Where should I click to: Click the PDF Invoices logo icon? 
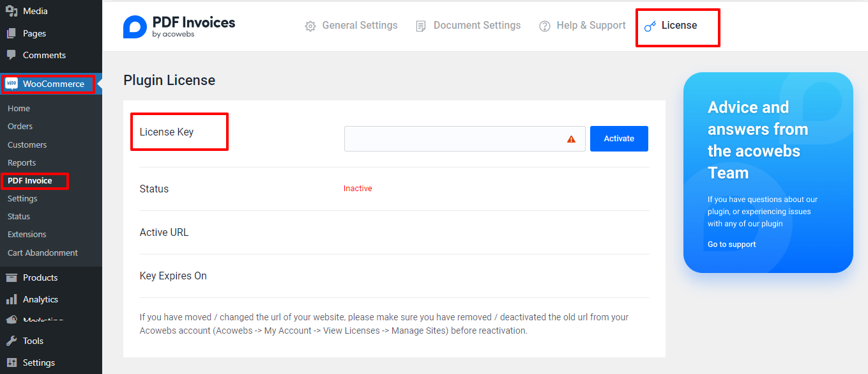[x=135, y=26]
